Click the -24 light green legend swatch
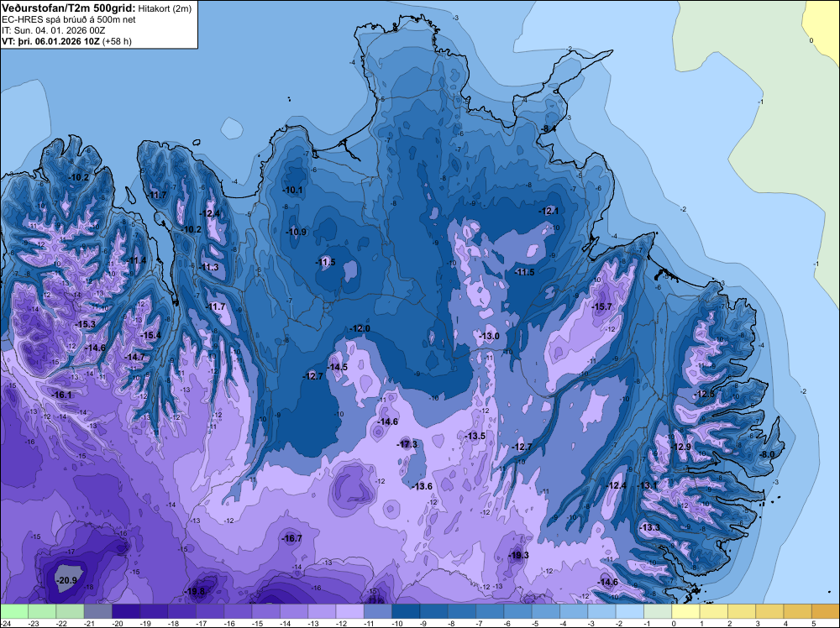This screenshot has width=840, height=628. (14, 611)
